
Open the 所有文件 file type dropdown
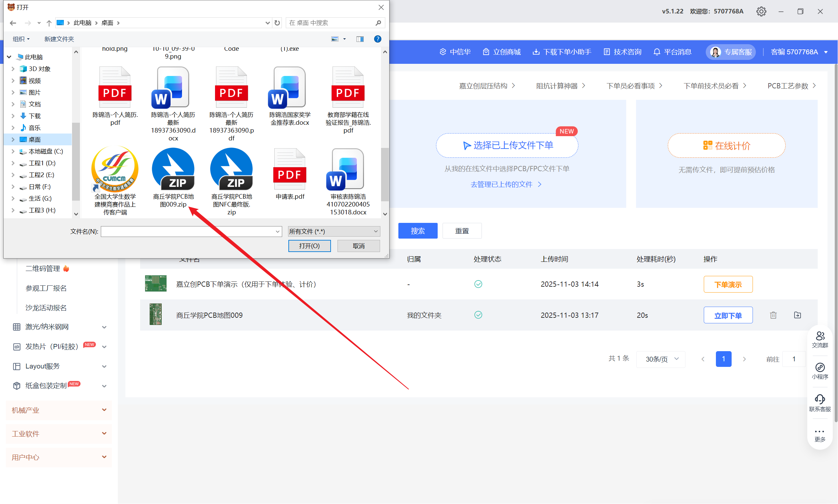pos(334,231)
